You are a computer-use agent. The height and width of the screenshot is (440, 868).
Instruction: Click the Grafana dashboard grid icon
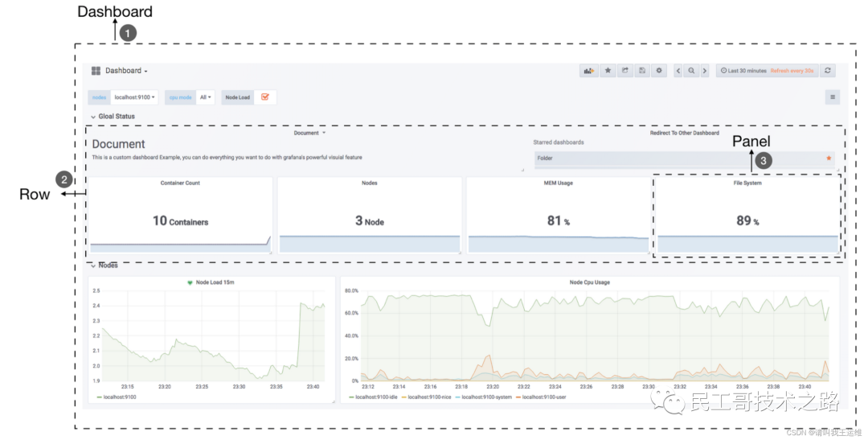[96, 71]
